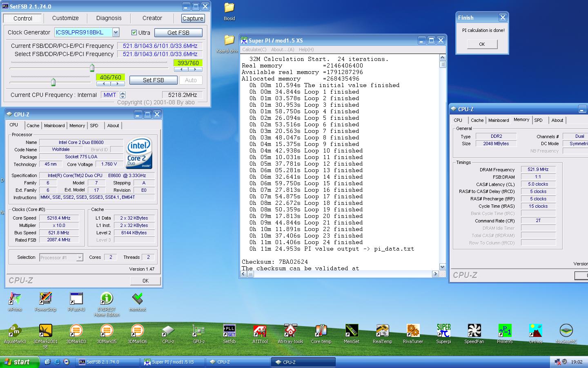Toggle the Ultra checkbox in SetFSB
588x368 pixels.
(134, 33)
